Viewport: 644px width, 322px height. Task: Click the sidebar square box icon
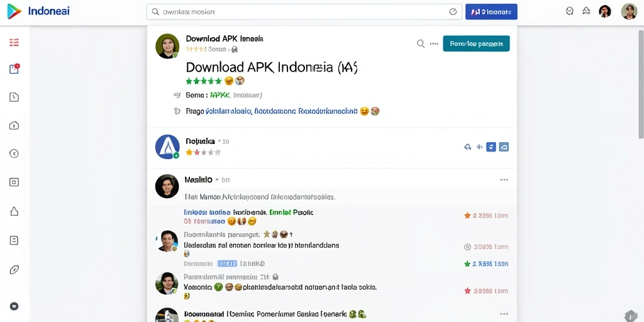(x=14, y=182)
